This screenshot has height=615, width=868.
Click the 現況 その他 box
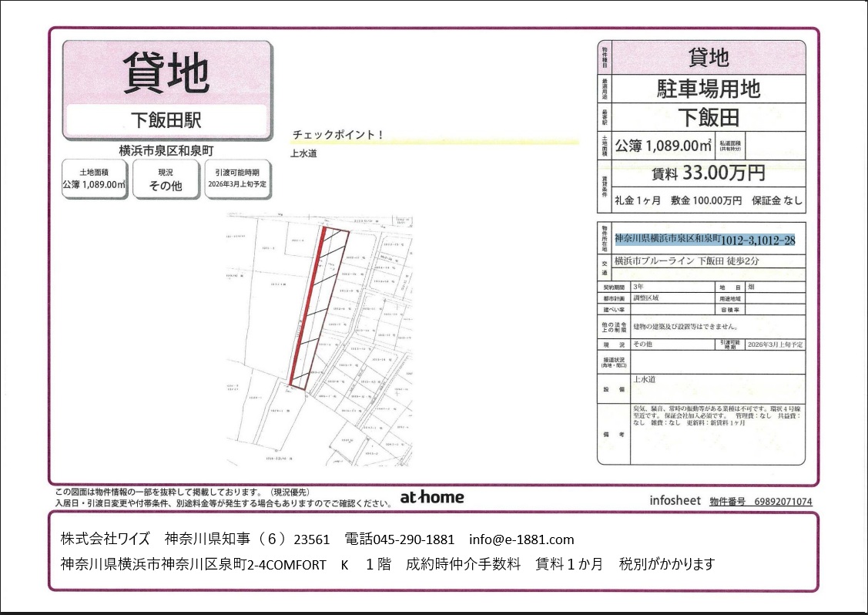pyautogui.click(x=165, y=180)
